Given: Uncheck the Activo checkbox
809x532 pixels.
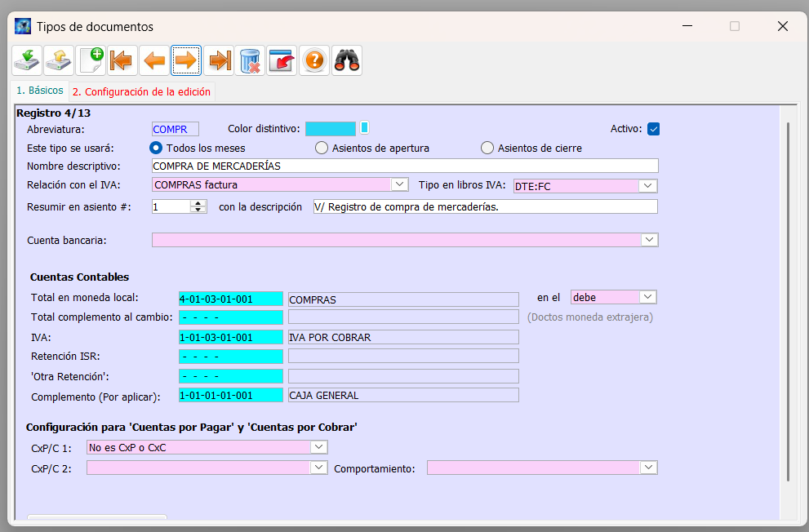Looking at the screenshot, I should tap(653, 129).
